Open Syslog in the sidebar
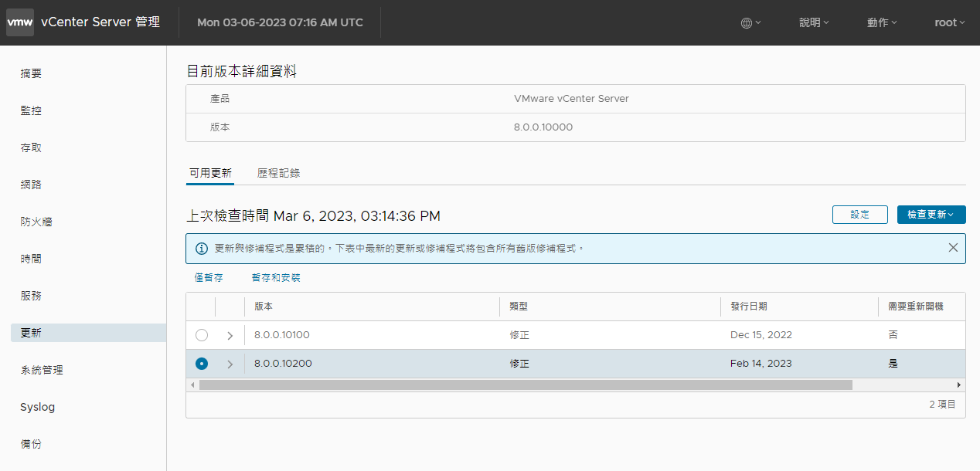This screenshot has height=471, width=980. pyautogui.click(x=37, y=407)
